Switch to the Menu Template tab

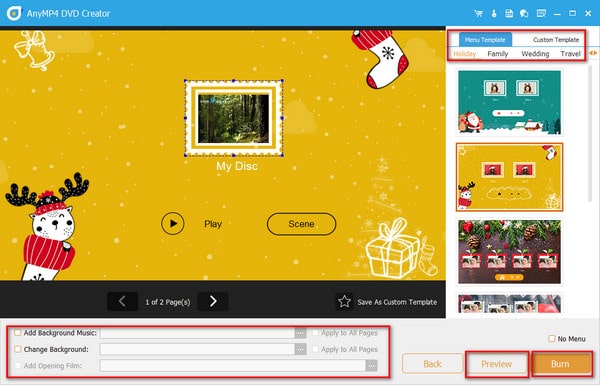(x=485, y=39)
